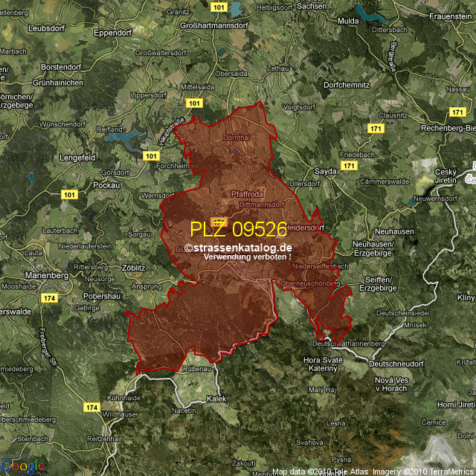Click the yellow road marker below Pfaffroda
Viewport: 476px width, 476px height.
218,221
